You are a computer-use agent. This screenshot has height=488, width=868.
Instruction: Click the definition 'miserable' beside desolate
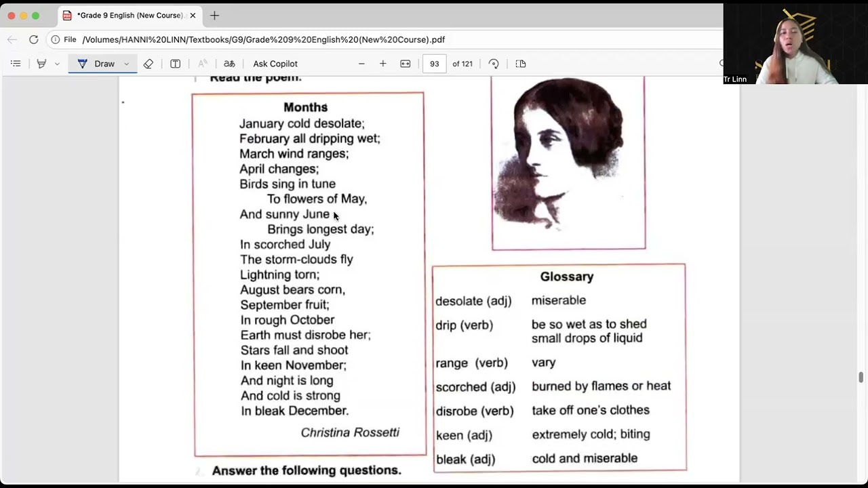click(x=559, y=300)
